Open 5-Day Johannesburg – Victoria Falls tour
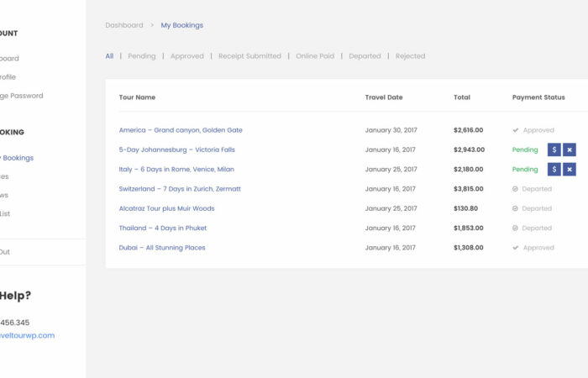The image size is (588, 378). (176, 150)
